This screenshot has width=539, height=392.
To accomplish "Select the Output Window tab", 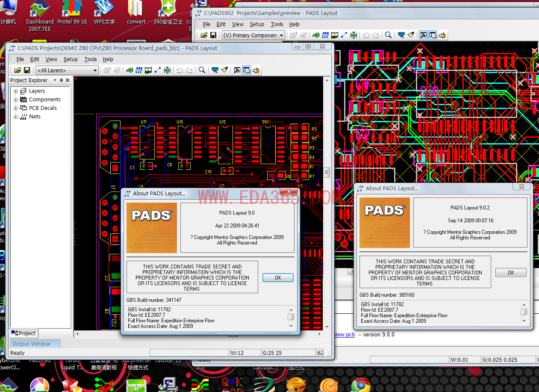I will pos(35,344).
